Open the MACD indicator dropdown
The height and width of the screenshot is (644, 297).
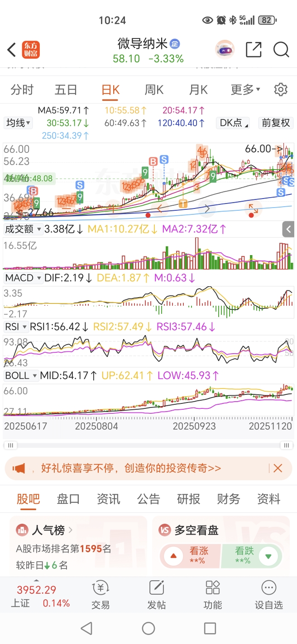tap(23, 278)
